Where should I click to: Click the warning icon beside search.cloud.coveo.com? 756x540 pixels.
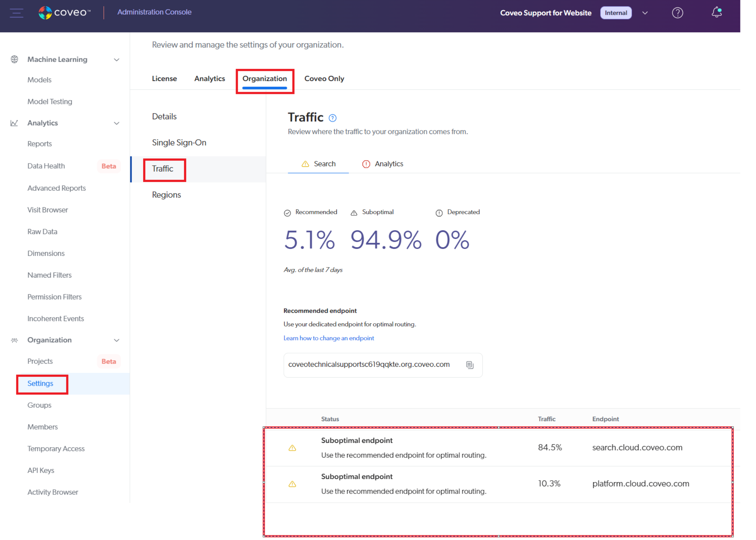292,448
